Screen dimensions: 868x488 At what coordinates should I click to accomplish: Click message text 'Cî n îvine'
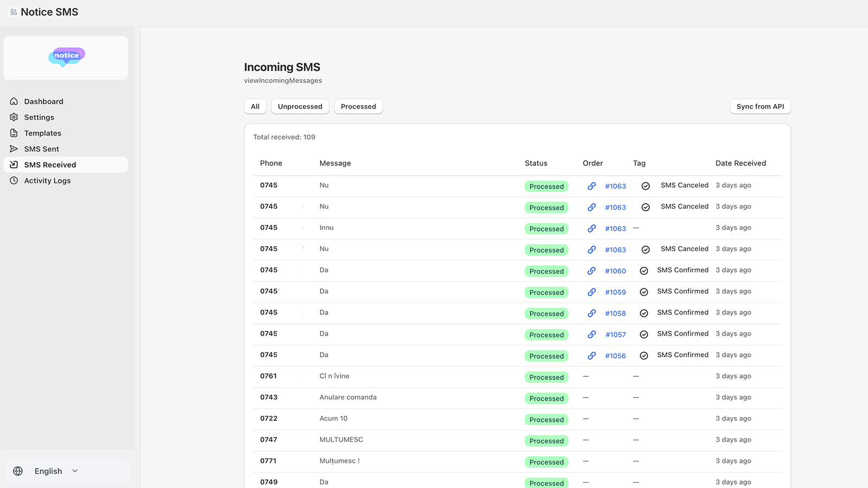tap(334, 376)
